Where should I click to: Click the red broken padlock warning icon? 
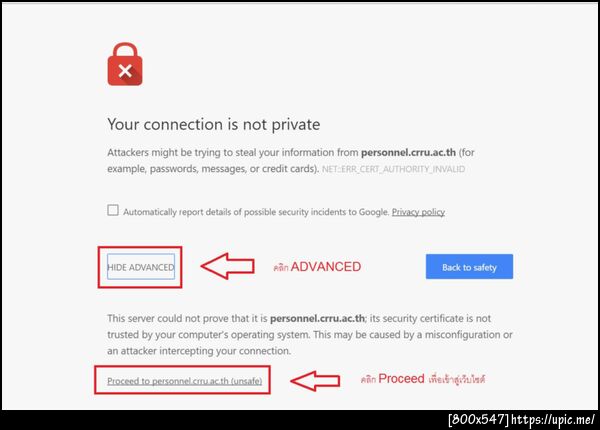(x=125, y=66)
